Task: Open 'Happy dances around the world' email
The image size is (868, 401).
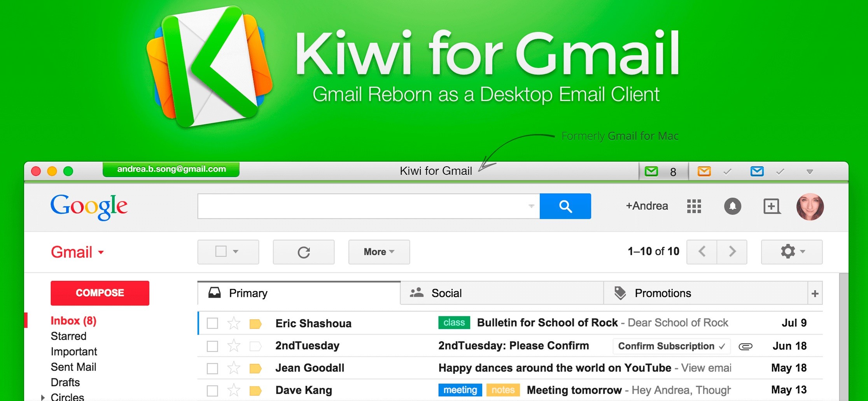Action: tap(555, 368)
